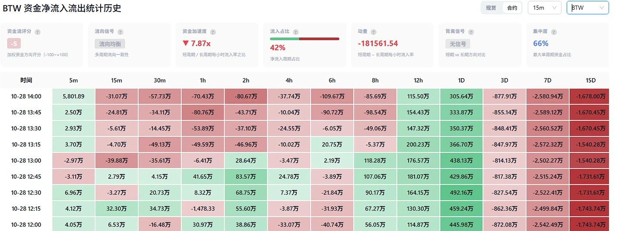Screen dimensions: 644x231
Task: Click the 15D column header
Action: pyautogui.click(x=590, y=80)
